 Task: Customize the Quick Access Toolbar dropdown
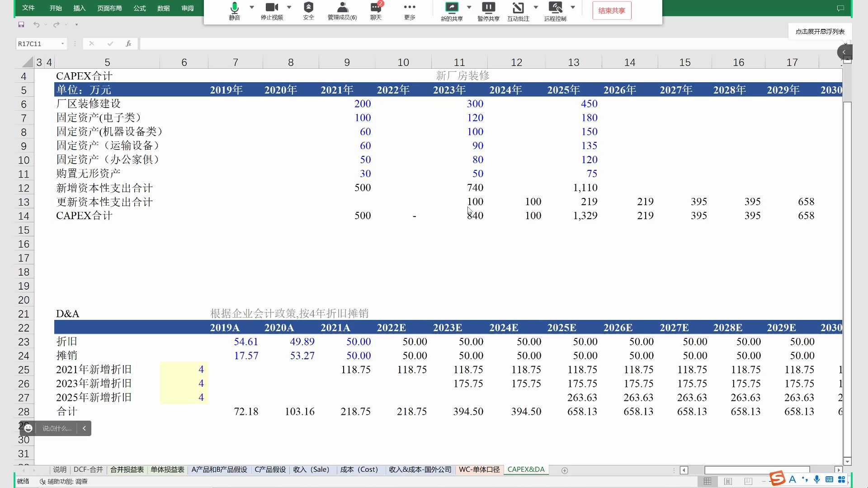(x=76, y=24)
